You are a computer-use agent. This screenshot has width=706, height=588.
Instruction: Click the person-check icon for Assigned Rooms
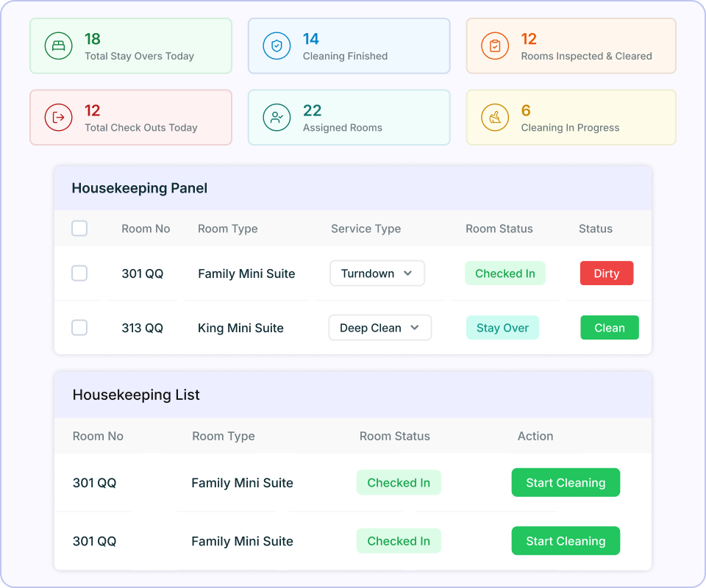(277, 118)
